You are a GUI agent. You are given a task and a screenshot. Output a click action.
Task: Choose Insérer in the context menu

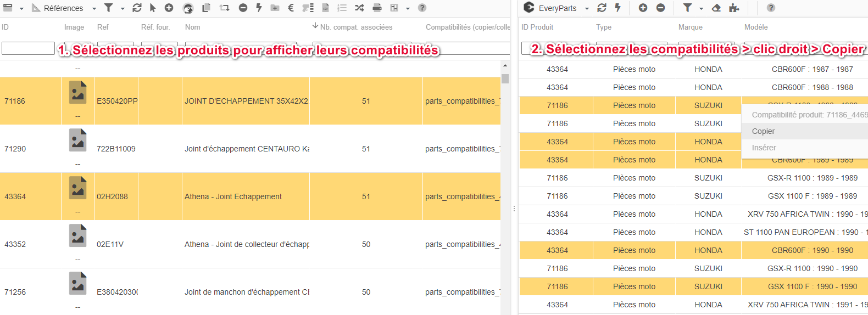[764, 148]
